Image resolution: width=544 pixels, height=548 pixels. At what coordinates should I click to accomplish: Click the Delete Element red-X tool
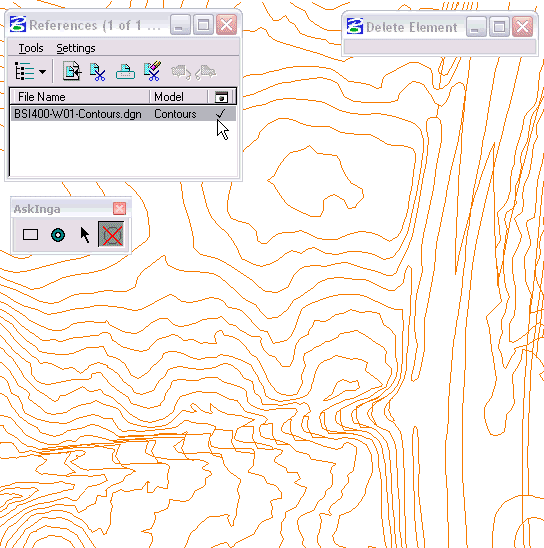coord(111,234)
